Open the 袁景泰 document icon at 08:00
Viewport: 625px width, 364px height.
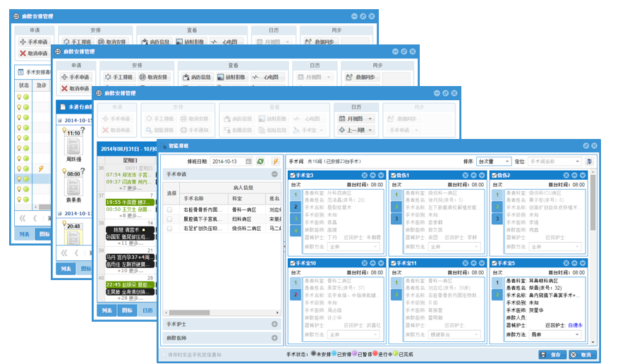(74, 187)
